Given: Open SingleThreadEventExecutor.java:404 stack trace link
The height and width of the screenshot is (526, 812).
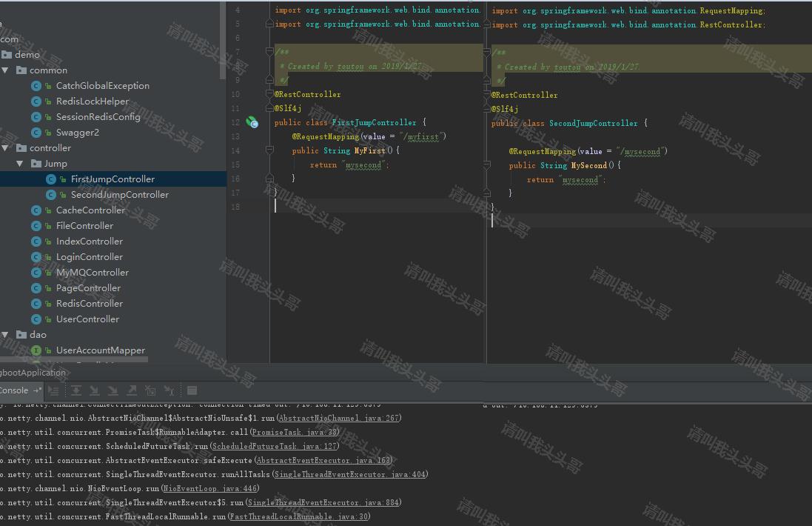Looking at the screenshot, I should (x=350, y=474).
